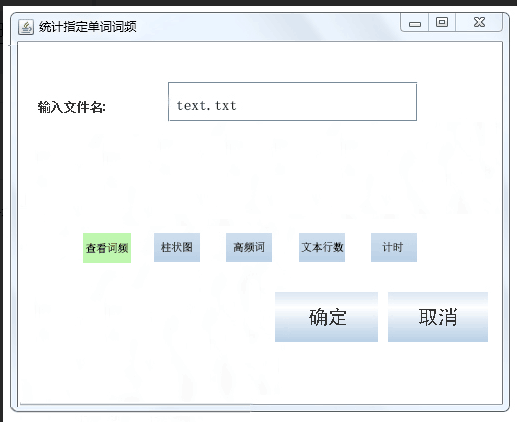Click the Java icon in the title bar

26,27
